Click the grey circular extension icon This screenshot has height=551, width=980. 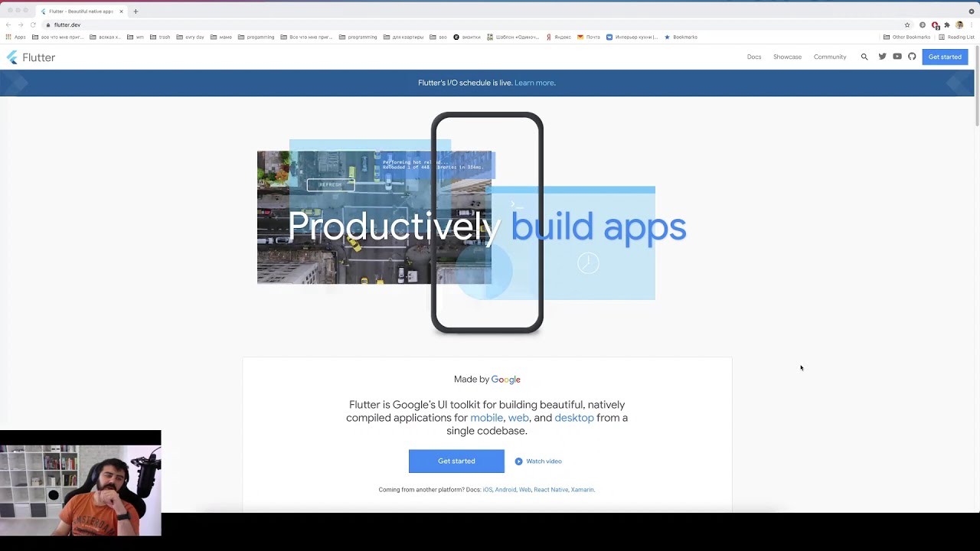(923, 24)
